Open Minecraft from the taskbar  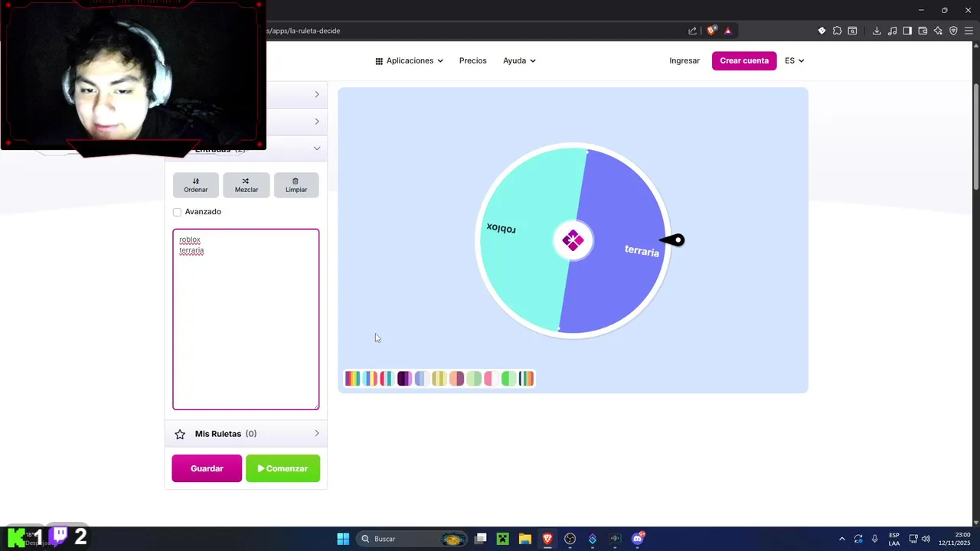pyautogui.click(x=502, y=539)
